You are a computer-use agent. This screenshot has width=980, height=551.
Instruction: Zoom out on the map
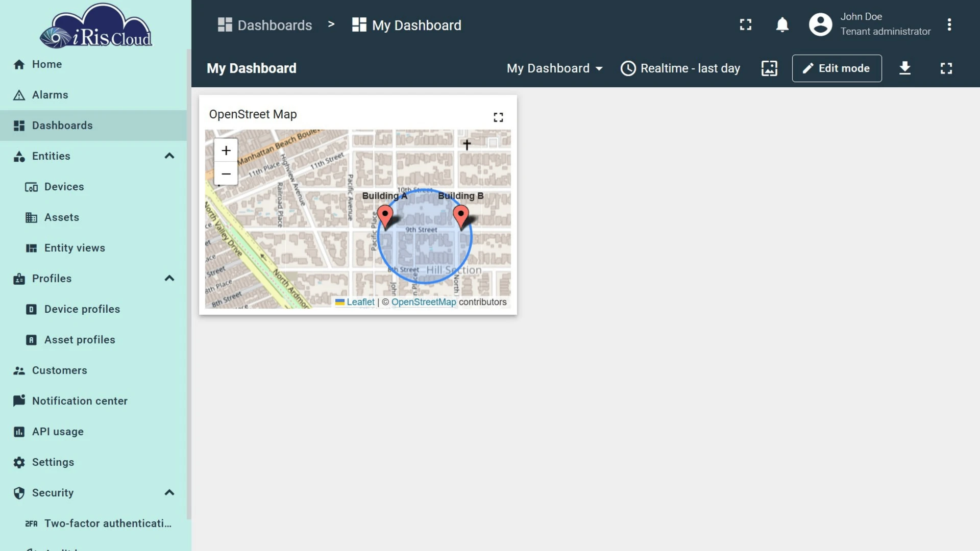coord(226,173)
